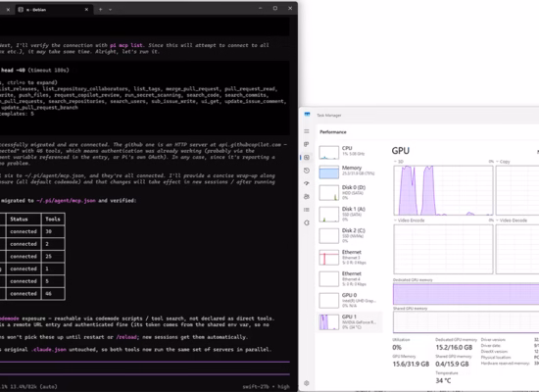Screen dimensions: 539x392
Task: Click the Dedicated GPU memory graph
Action: 466,294
